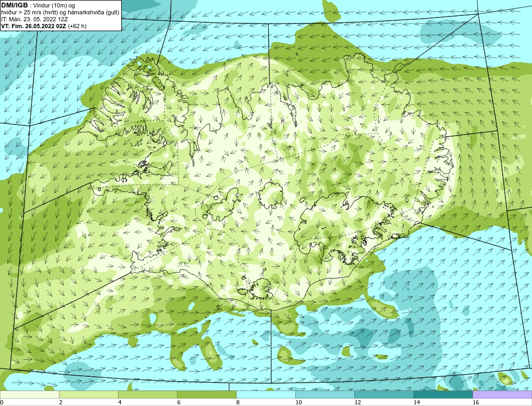Click the '(+62 h)' forecast offset text
532x406 pixels.
point(77,26)
